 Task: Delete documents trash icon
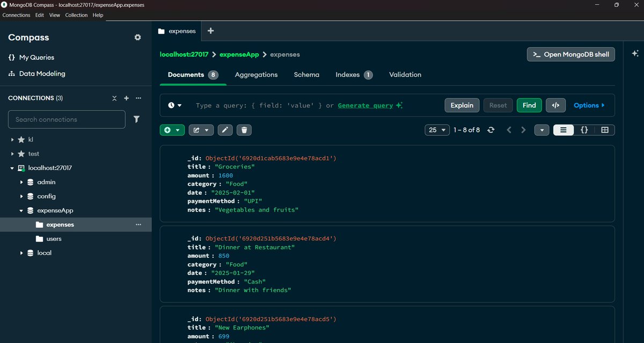244,130
